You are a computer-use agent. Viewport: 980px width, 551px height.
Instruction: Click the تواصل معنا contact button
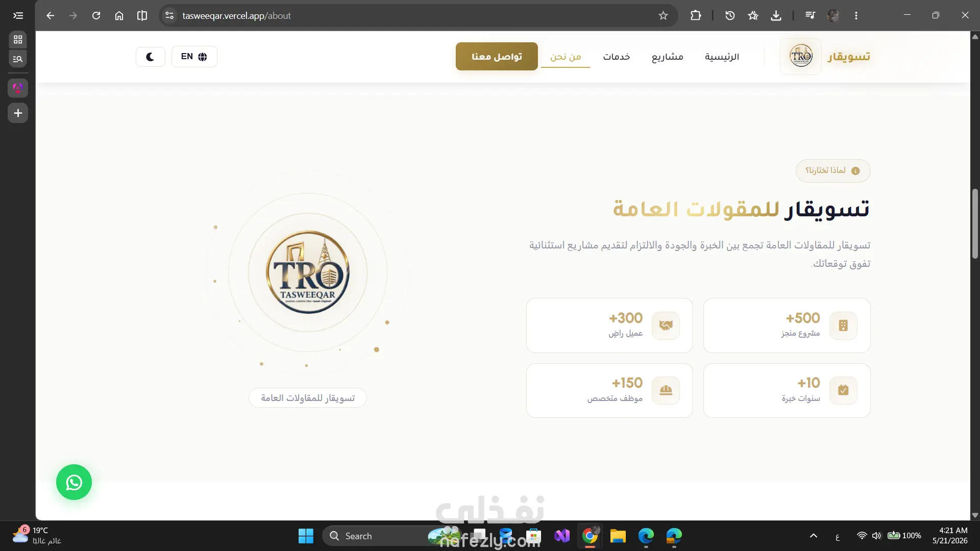point(497,56)
